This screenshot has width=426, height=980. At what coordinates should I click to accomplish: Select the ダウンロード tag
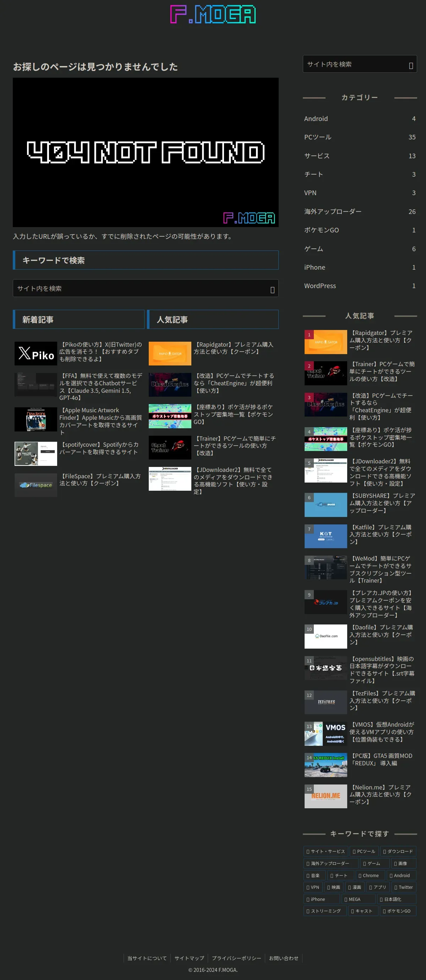tap(398, 852)
